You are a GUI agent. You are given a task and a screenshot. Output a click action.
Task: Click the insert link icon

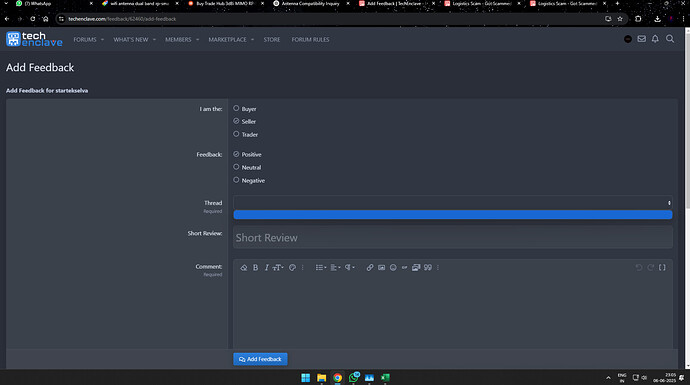point(370,268)
